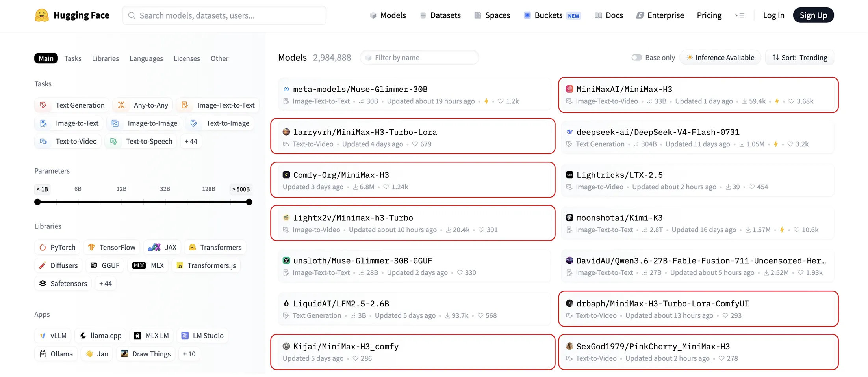The image size is (868, 377).
Task: Go to Enterprise in the top navigation
Action: pyautogui.click(x=660, y=15)
